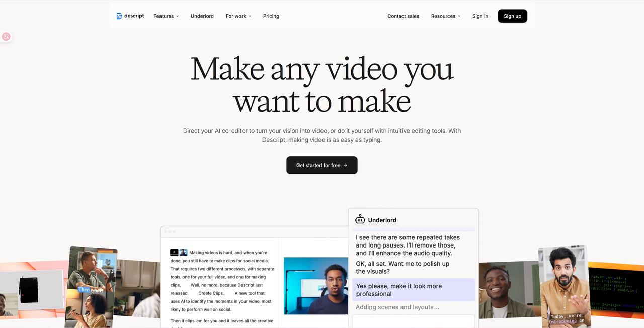Click the window control dots of the editor mockup
This screenshot has width=644, height=328.
pos(170,232)
